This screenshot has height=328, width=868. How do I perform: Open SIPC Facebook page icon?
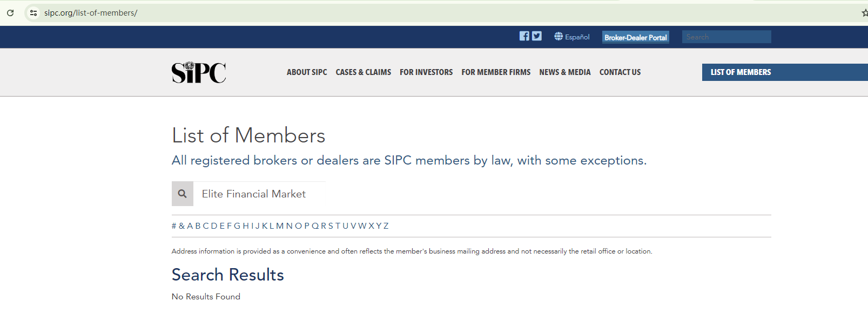point(524,36)
